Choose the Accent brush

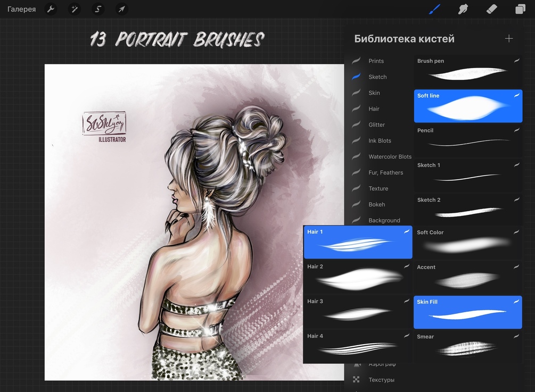click(x=468, y=278)
